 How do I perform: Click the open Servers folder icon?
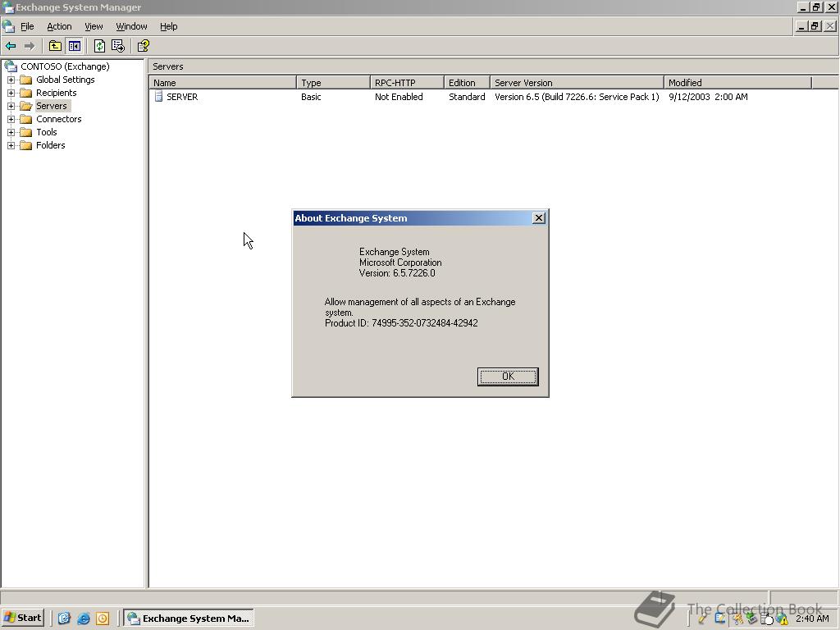[25, 106]
